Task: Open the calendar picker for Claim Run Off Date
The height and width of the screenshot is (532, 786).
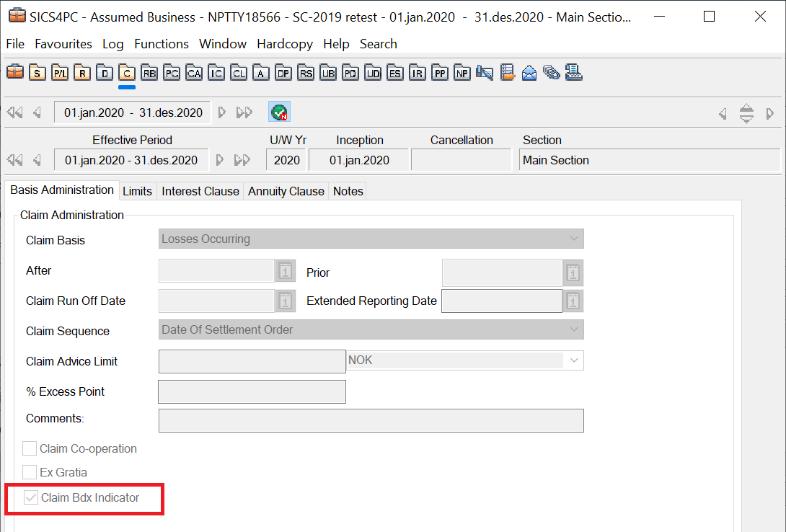Action: point(286,301)
